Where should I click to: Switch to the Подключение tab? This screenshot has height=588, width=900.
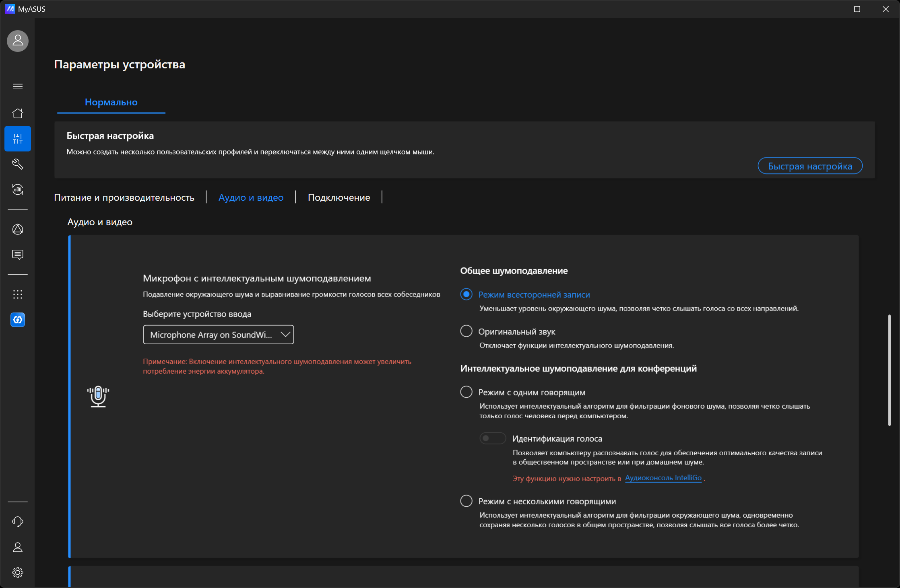(x=339, y=197)
